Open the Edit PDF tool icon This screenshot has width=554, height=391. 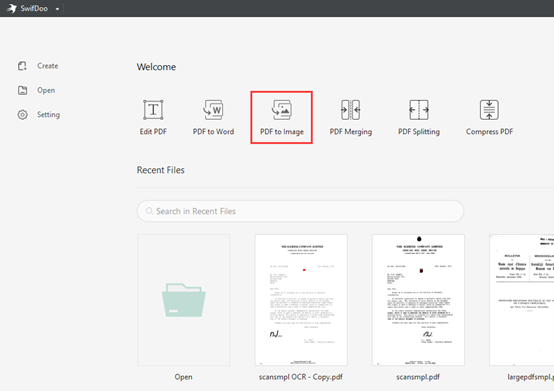pos(153,110)
